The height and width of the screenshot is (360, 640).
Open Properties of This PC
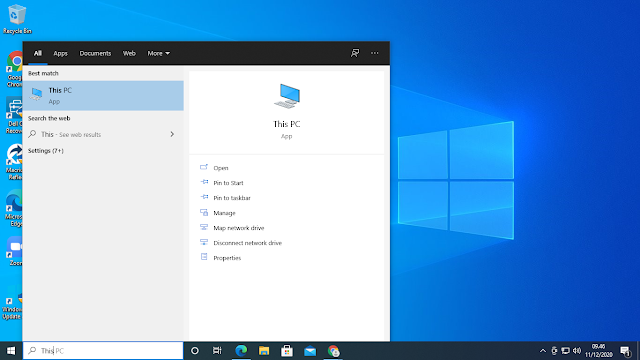click(227, 258)
